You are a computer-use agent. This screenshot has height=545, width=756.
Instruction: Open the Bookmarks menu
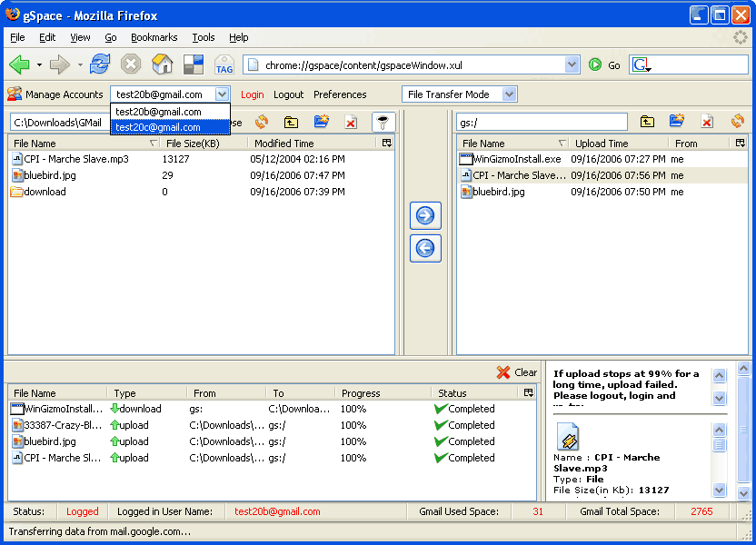[x=154, y=37]
